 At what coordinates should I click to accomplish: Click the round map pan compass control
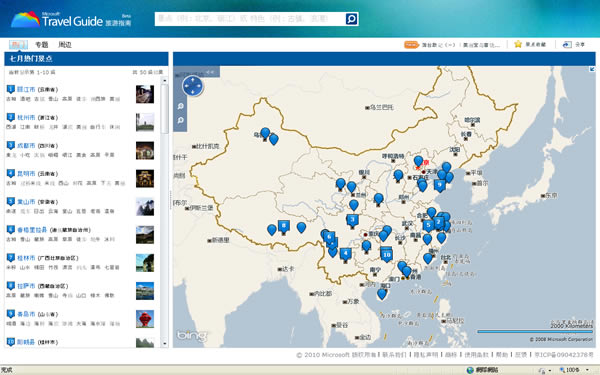click(192, 86)
